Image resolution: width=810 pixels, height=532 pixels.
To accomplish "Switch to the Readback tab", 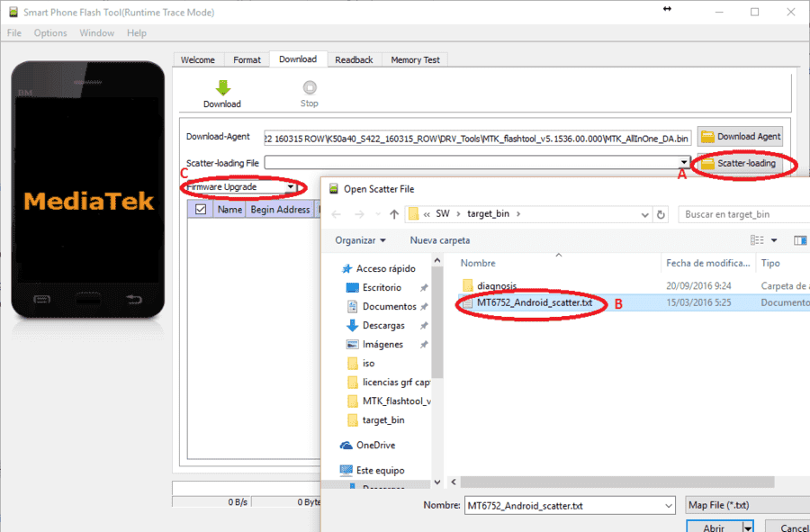I will (354, 60).
